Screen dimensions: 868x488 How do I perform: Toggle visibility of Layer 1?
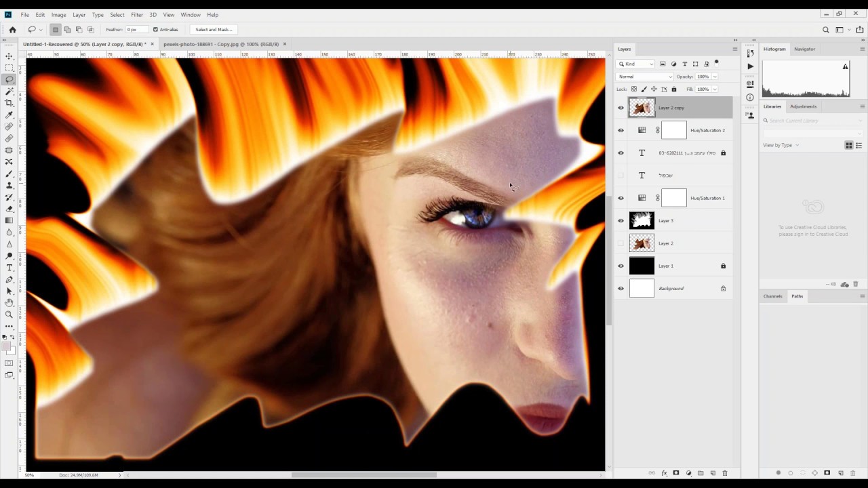point(620,266)
